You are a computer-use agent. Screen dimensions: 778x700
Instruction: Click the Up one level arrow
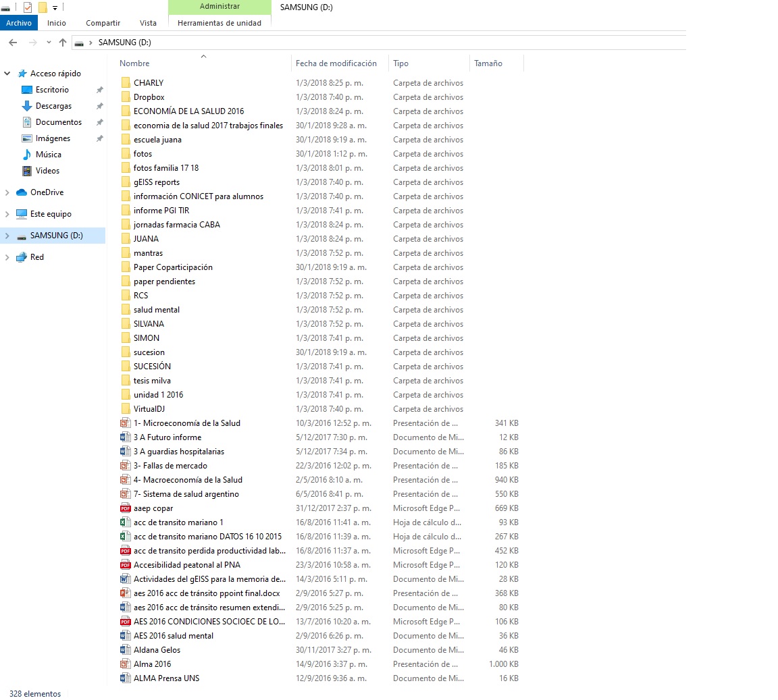(x=63, y=43)
